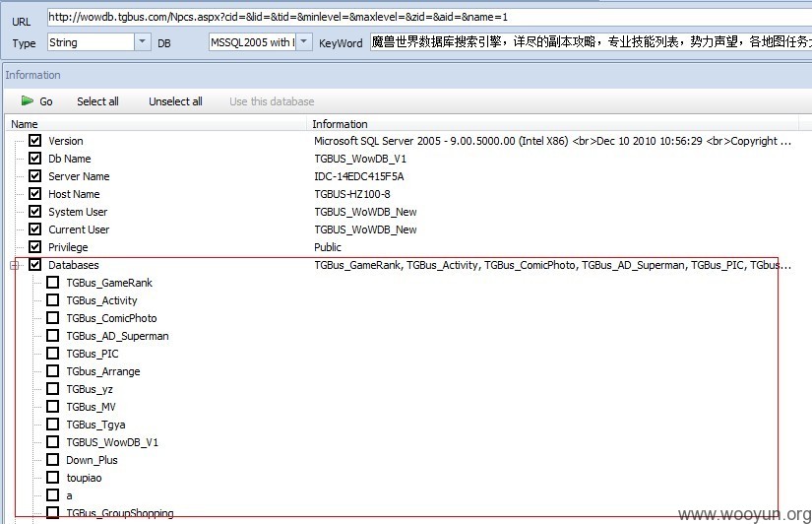Check the TGBus_GameRank database checkbox
The width and height of the screenshot is (812, 524).
(53, 282)
